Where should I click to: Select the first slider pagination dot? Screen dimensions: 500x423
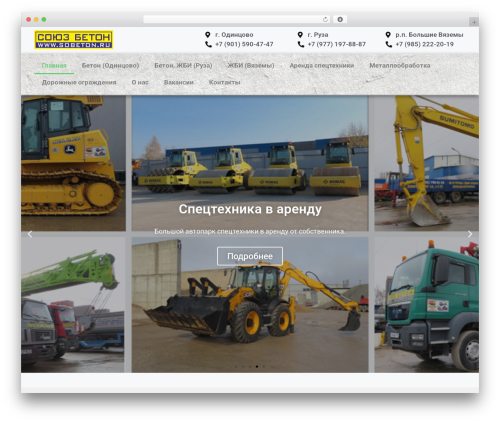pos(236,366)
